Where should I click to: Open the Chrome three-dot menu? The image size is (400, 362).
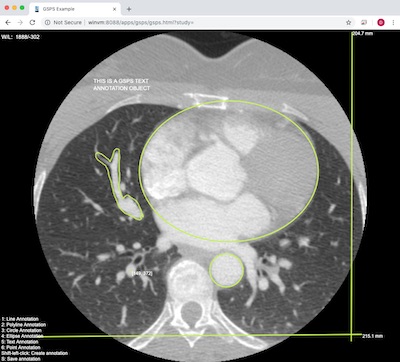coord(393,22)
